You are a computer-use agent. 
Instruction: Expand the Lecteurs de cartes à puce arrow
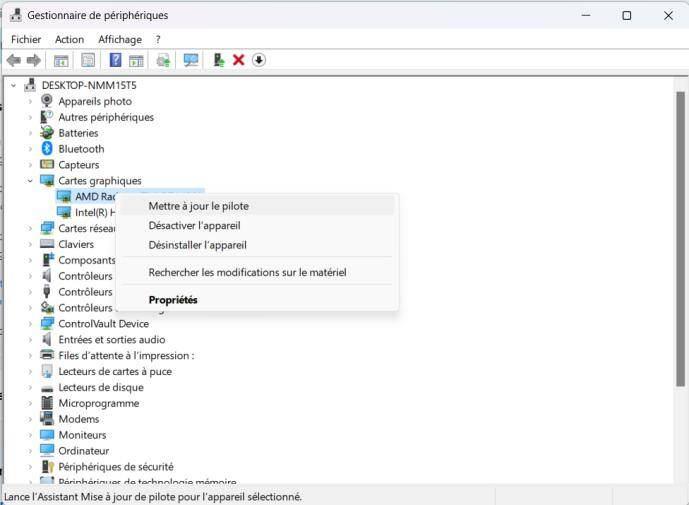pos(30,371)
